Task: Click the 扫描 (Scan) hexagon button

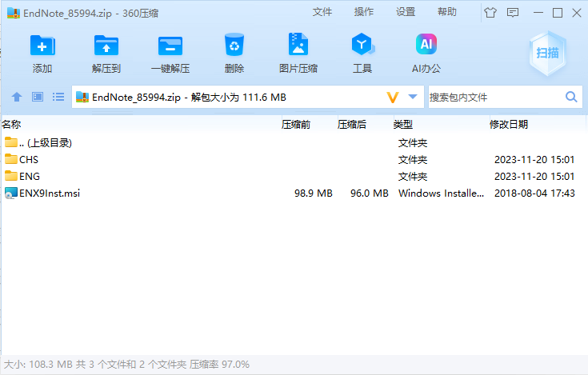Action: (547, 54)
